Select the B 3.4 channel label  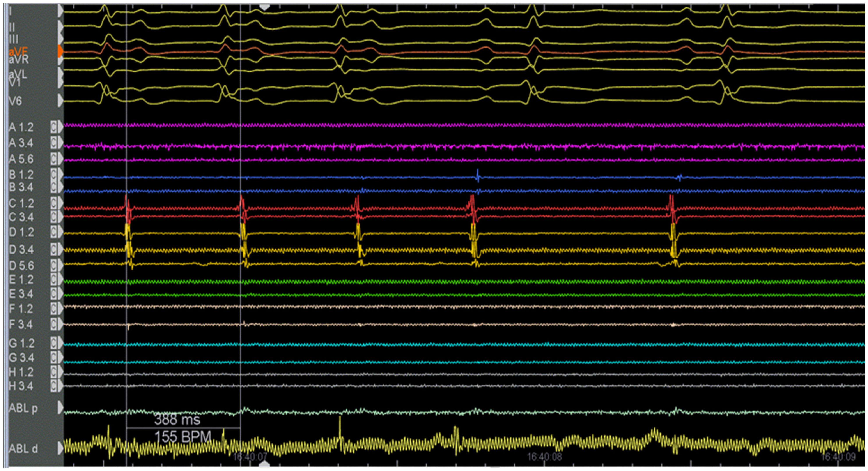(x=21, y=187)
